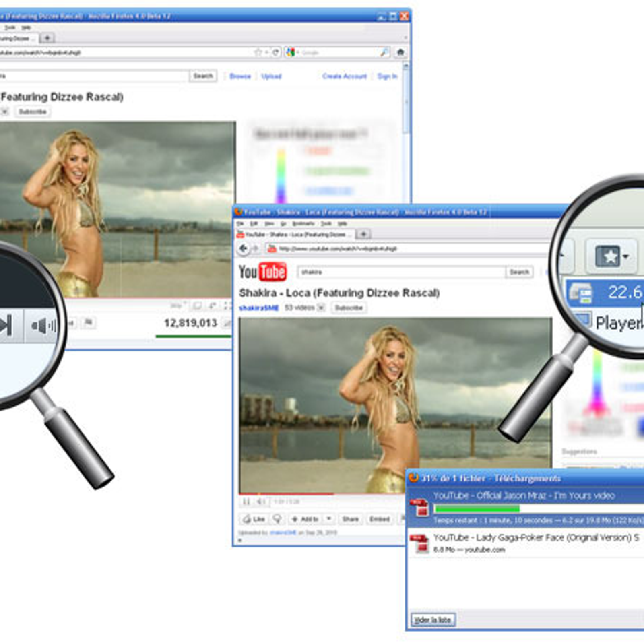Screen dimensions: 644x644
Task: Click the Embed button under front video
Action: [380, 519]
